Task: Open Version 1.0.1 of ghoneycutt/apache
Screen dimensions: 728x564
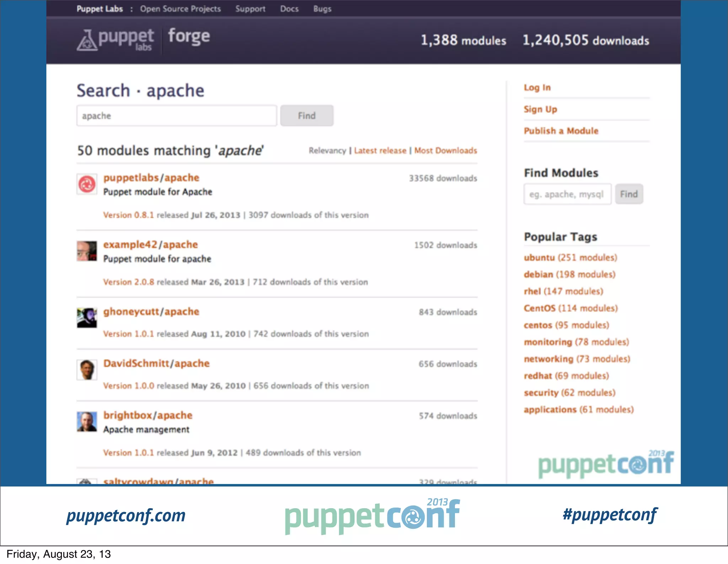Action: (x=128, y=334)
